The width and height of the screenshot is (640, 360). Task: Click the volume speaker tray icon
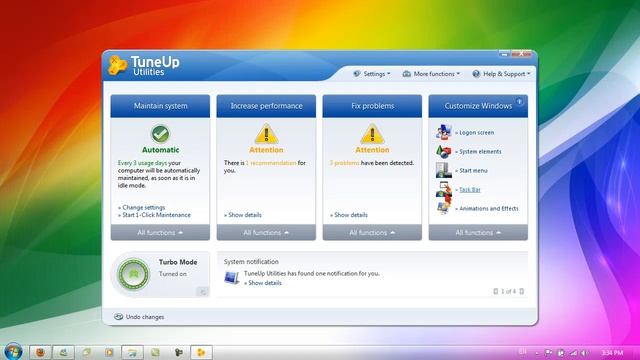pos(584,352)
